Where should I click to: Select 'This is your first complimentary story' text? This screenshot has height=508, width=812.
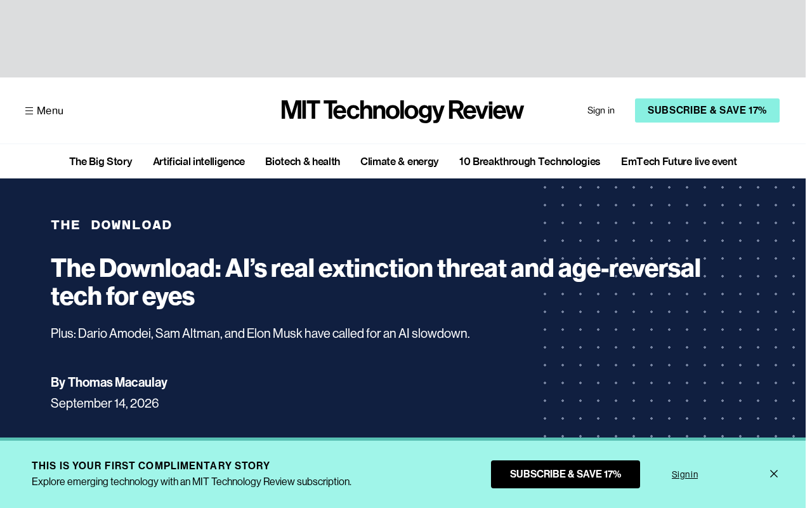[151, 465]
